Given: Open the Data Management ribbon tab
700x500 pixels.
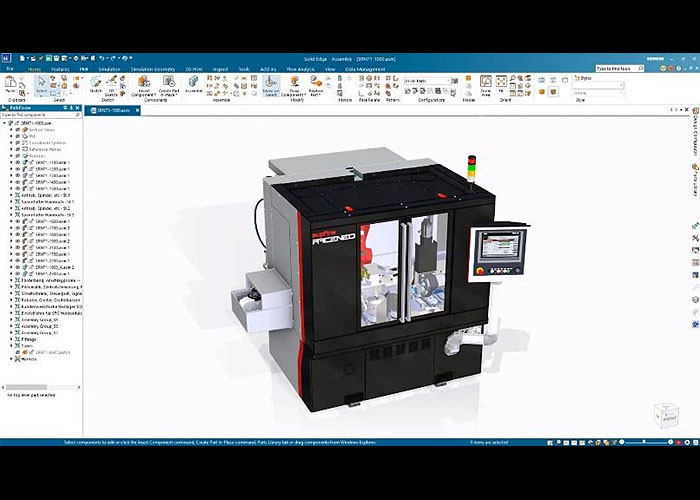Looking at the screenshot, I should click(x=365, y=69).
